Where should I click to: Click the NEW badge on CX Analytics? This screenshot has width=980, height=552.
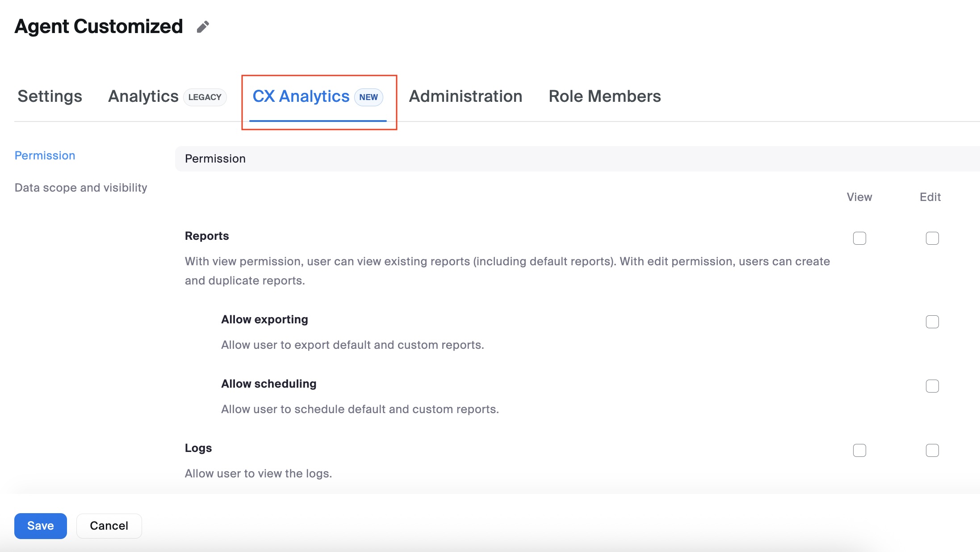coord(368,96)
